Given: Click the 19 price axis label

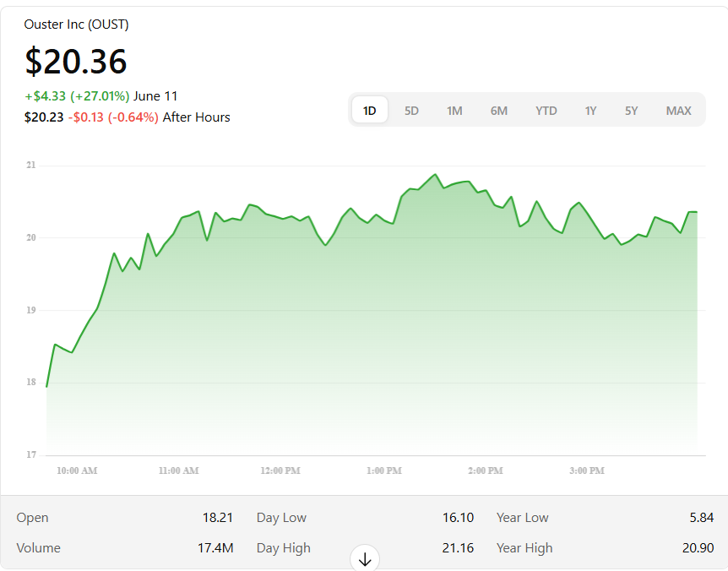Looking at the screenshot, I should [x=31, y=310].
